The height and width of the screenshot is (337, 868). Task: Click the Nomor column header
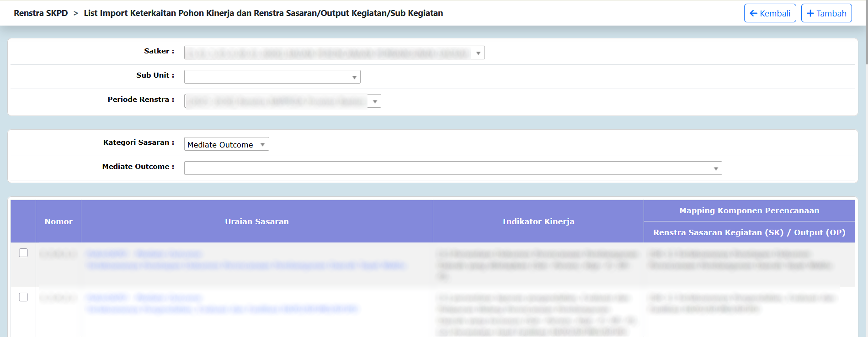59,221
